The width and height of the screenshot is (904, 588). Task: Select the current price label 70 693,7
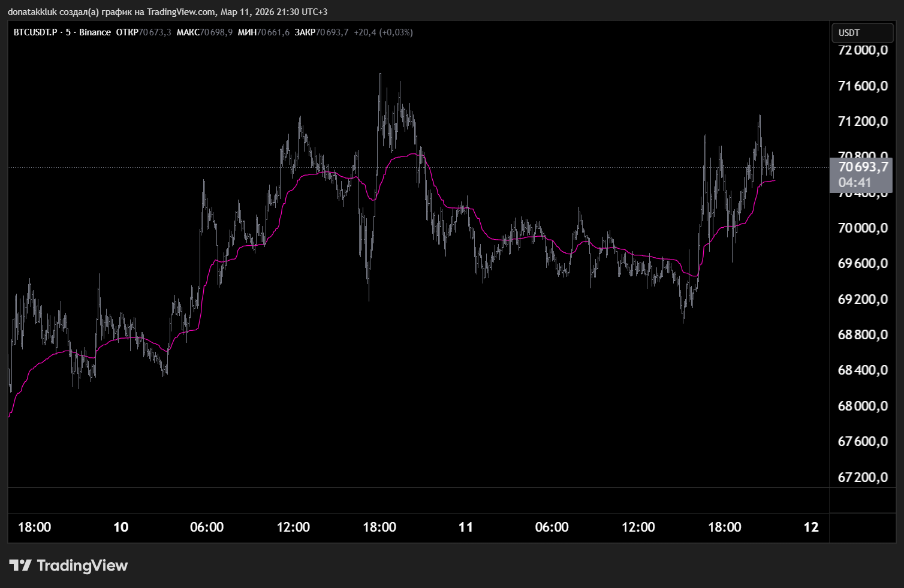point(862,167)
